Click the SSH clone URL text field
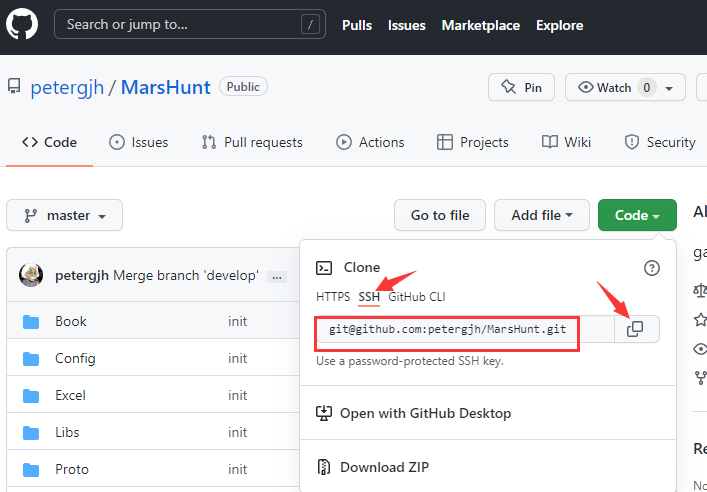This screenshot has width=707, height=492. point(465,329)
